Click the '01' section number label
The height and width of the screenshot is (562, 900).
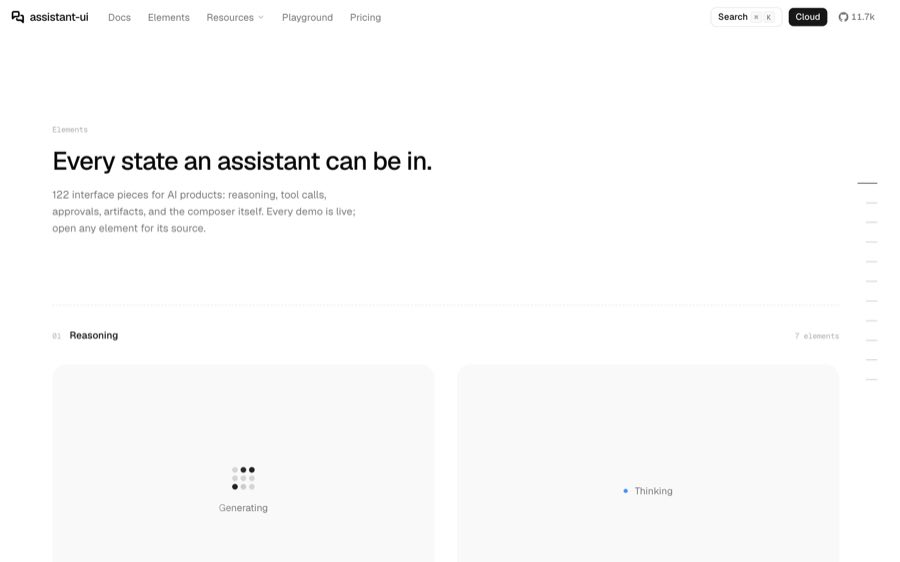[x=56, y=336]
